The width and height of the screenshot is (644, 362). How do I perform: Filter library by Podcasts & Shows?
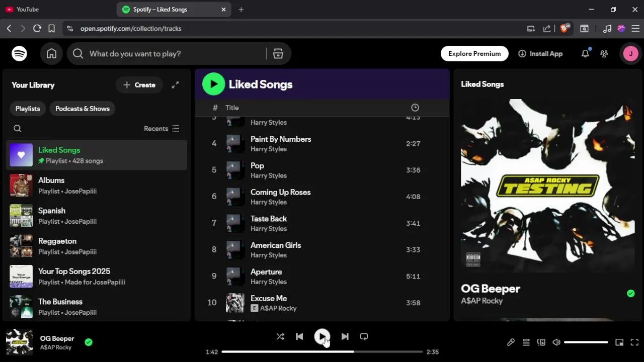[x=83, y=109]
